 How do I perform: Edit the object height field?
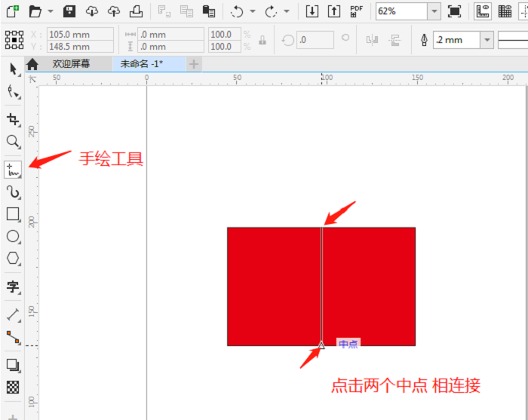point(170,47)
